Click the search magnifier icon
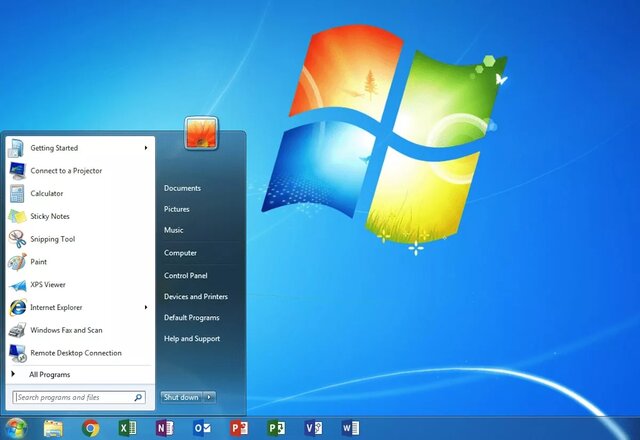Viewport: 640px width, 440px height. pos(138,397)
